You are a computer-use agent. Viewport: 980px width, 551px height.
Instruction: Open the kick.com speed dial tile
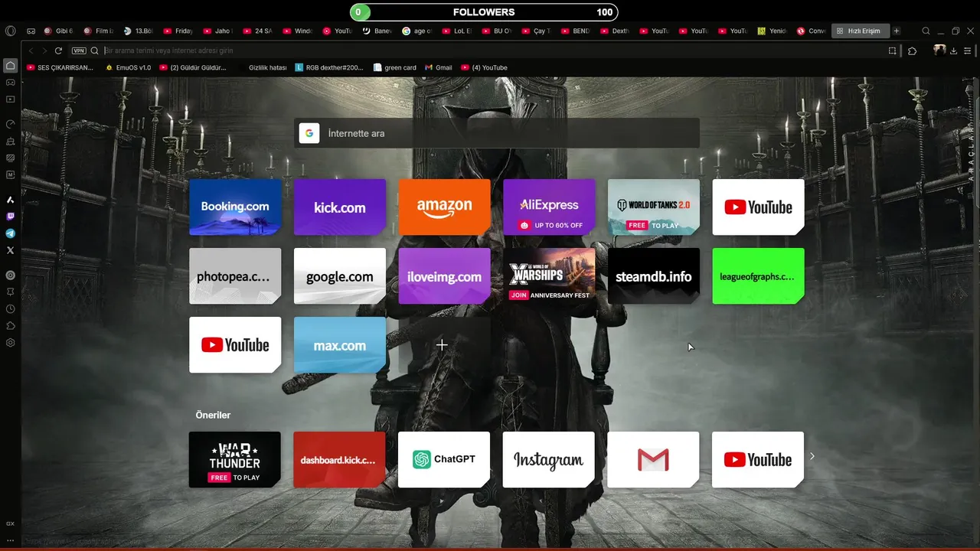point(340,207)
